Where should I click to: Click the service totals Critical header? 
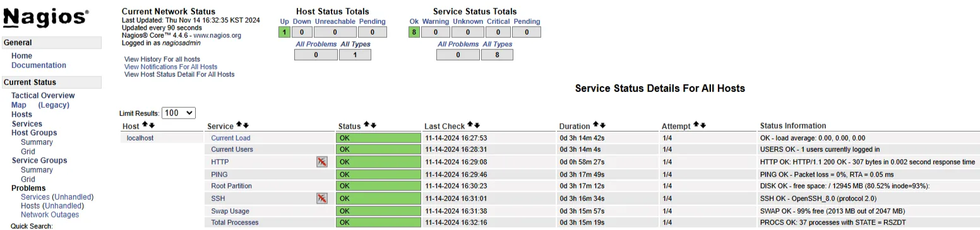pyautogui.click(x=498, y=21)
